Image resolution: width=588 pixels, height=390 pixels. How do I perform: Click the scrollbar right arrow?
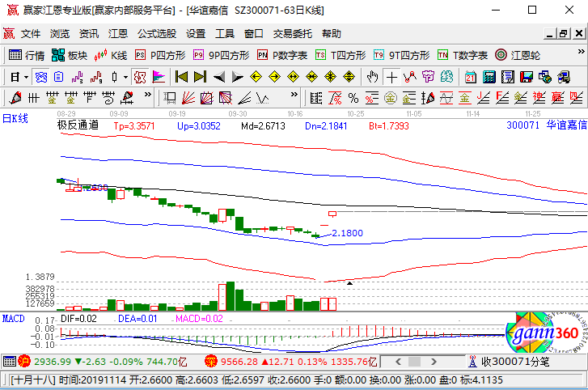(434, 362)
